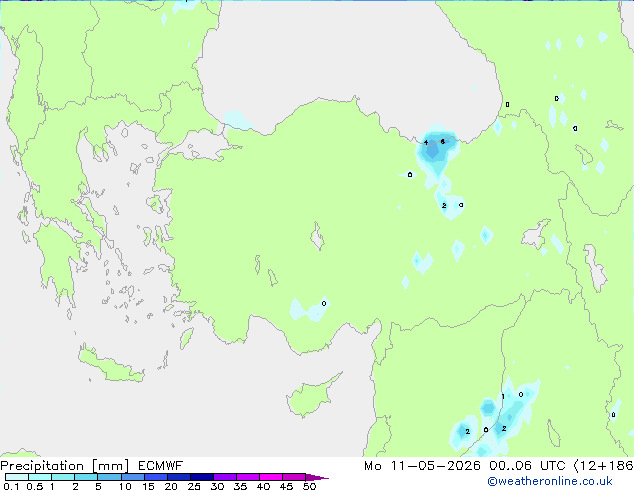Click the '00..06 UTC' time range text
This screenshot has height=490, width=634.
pos(527,466)
